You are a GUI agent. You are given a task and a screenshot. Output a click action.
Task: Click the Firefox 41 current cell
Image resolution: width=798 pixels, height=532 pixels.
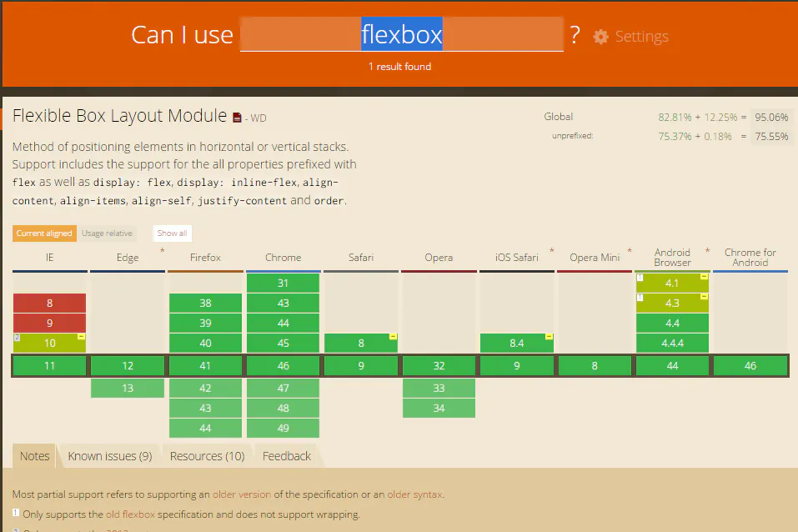205,365
